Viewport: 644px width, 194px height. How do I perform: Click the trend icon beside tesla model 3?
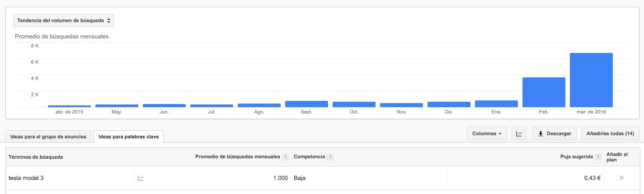pyautogui.click(x=141, y=178)
